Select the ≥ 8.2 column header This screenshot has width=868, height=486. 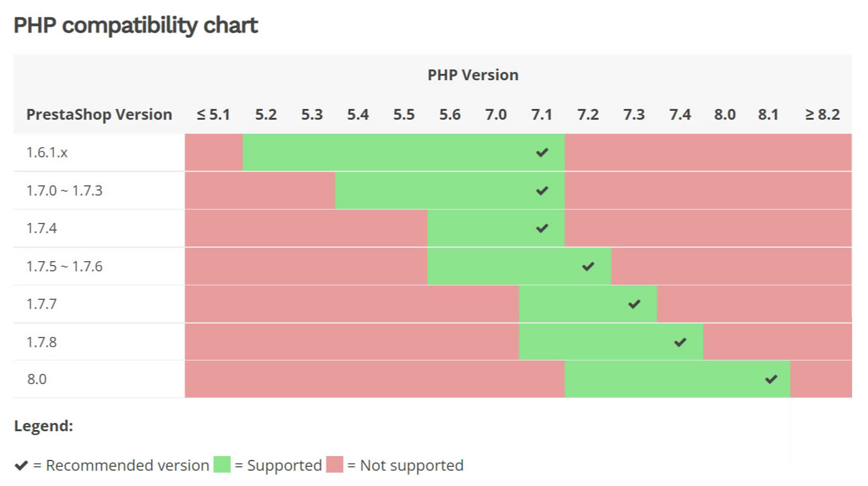[822, 115]
